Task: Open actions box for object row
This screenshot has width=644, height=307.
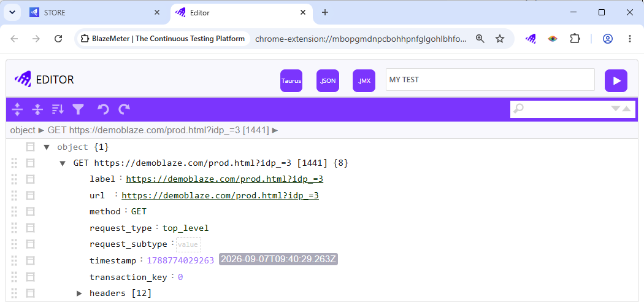Action: click(30, 147)
